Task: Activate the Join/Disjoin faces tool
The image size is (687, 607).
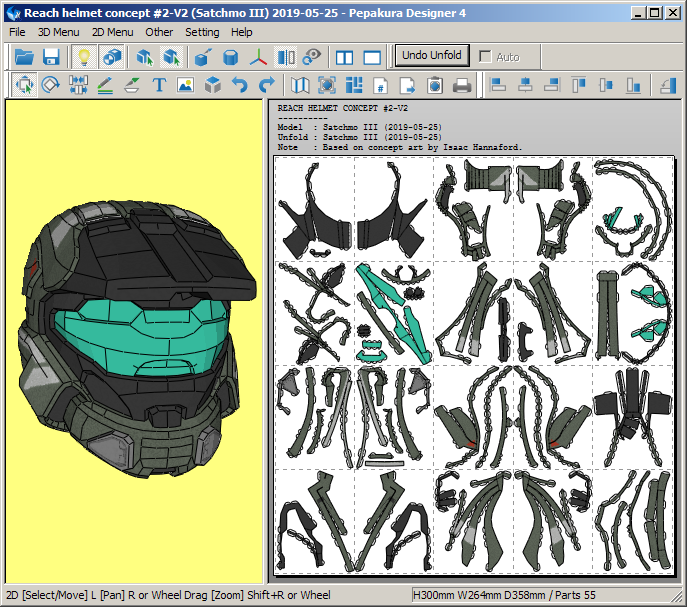Action: [x=78, y=85]
